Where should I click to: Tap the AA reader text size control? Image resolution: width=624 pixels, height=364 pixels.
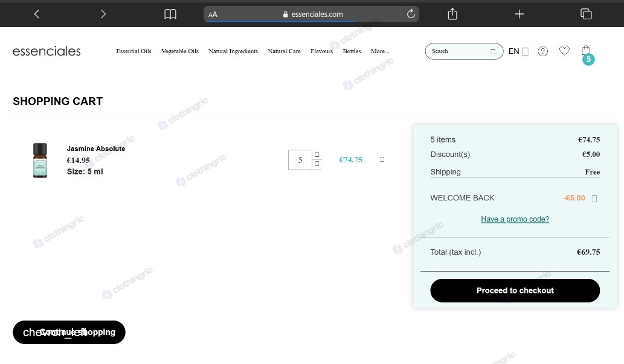pyautogui.click(x=213, y=14)
